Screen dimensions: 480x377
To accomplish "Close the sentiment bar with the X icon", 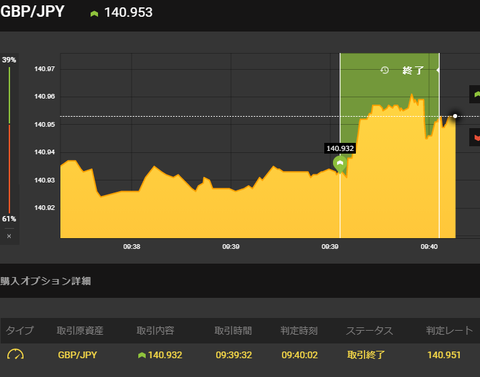I will (x=9, y=236).
